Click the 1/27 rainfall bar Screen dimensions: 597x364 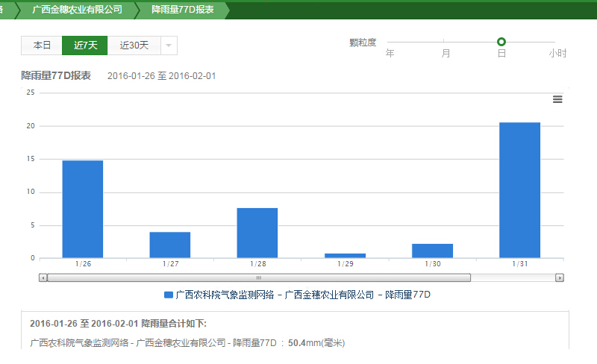click(169, 245)
